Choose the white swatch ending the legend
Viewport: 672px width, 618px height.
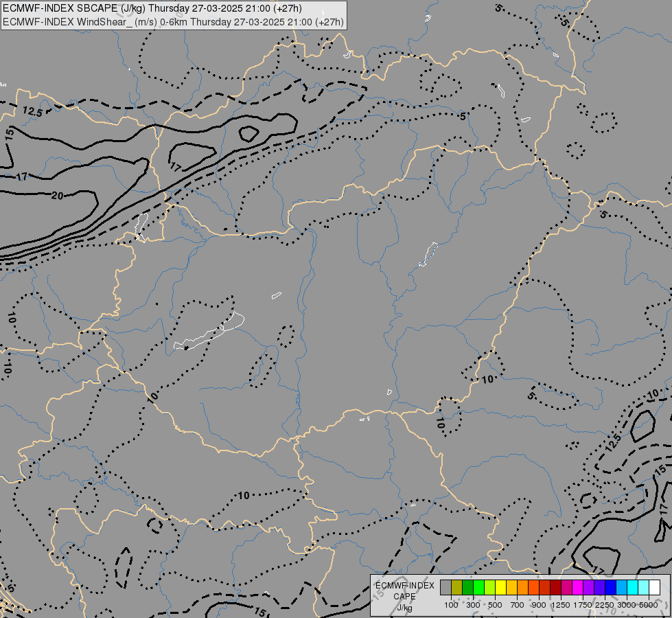(x=655, y=588)
